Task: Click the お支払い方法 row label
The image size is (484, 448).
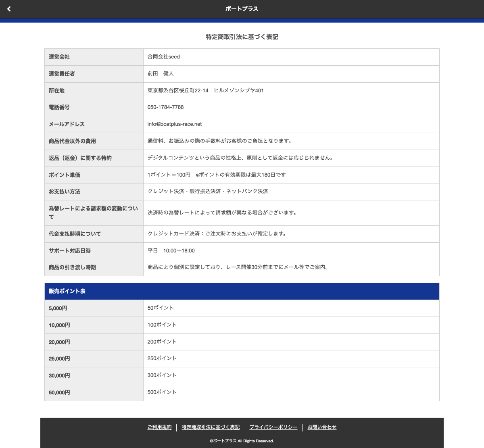Action: [x=65, y=192]
